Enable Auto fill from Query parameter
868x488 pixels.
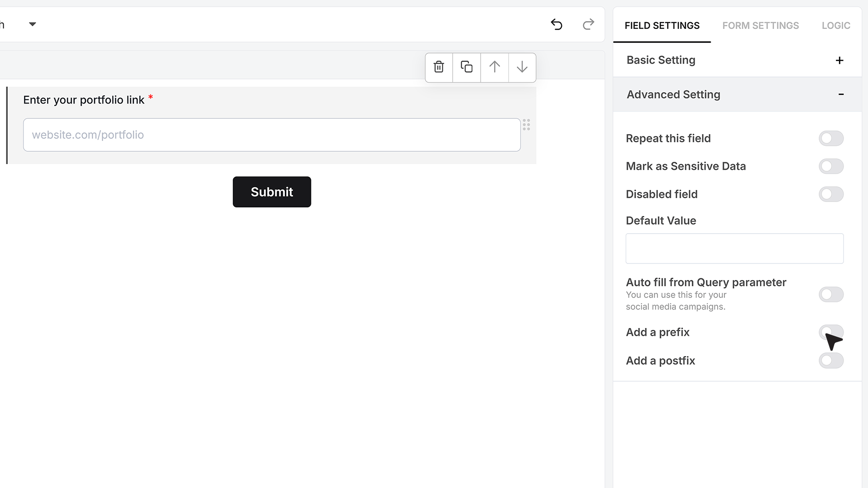831,295
